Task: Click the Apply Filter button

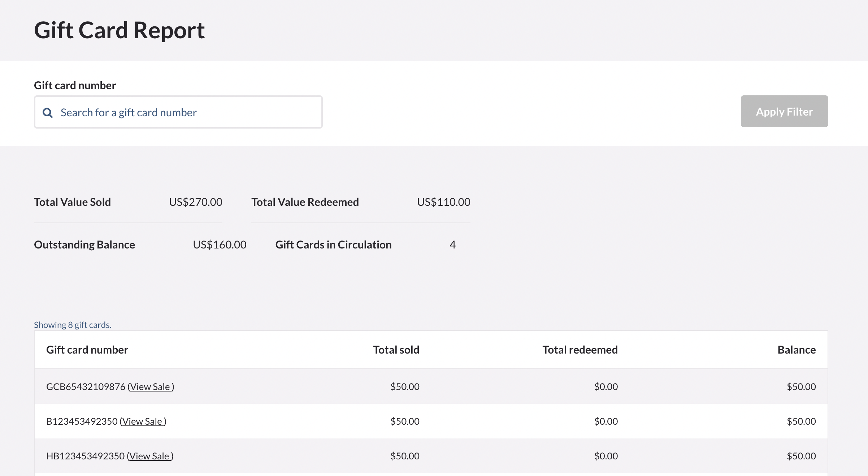Action: [784, 111]
